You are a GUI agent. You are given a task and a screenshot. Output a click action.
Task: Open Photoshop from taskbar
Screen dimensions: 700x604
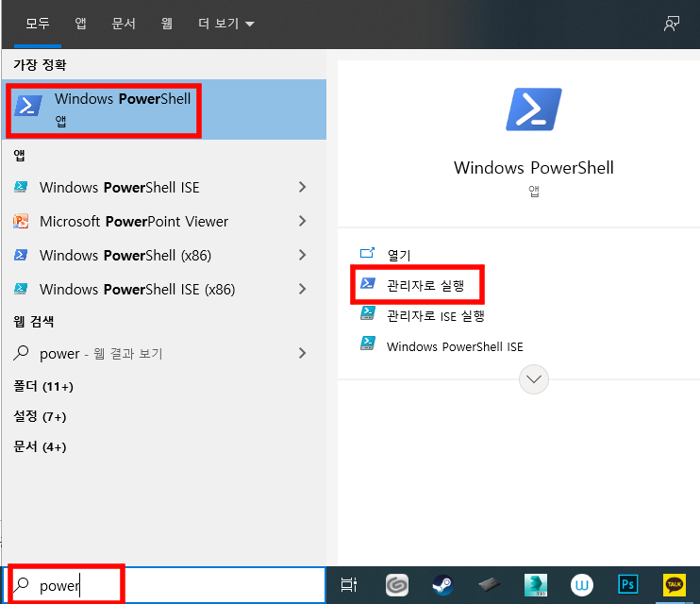627,584
